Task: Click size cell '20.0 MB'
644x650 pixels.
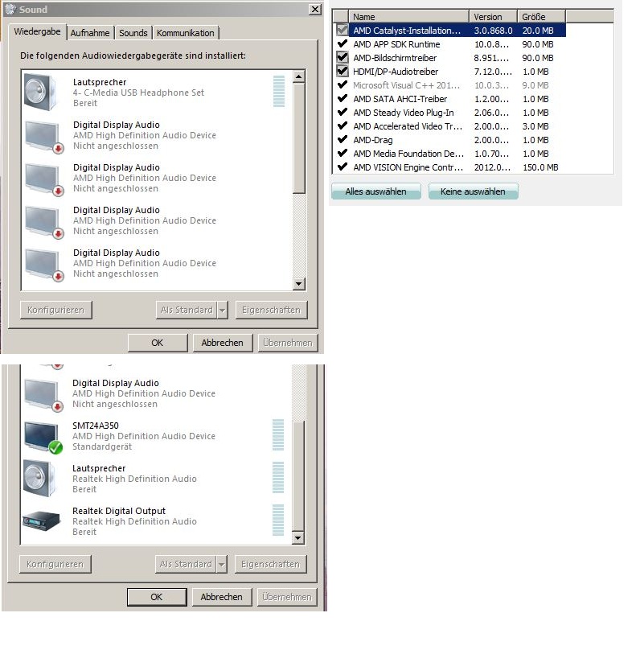Action: 538,31
